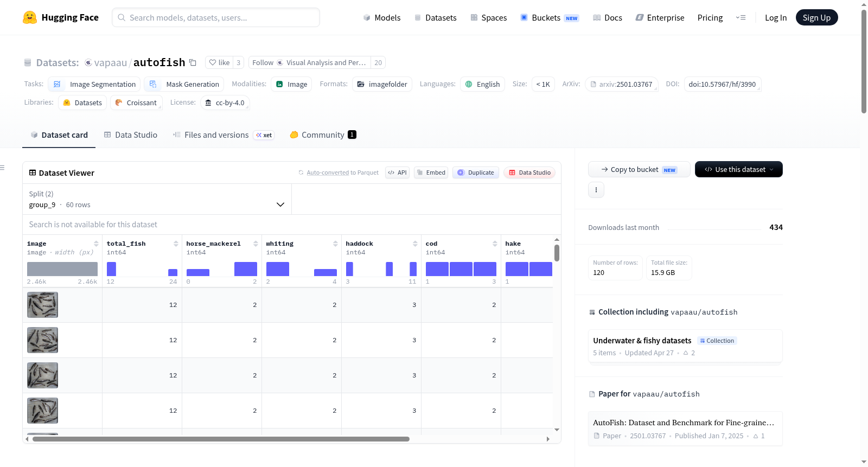Click the table vertical scrollbar thumb
Image resolution: width=868 pixels, height=467 pixels.
pyautogui.click(x=557, y=253)
